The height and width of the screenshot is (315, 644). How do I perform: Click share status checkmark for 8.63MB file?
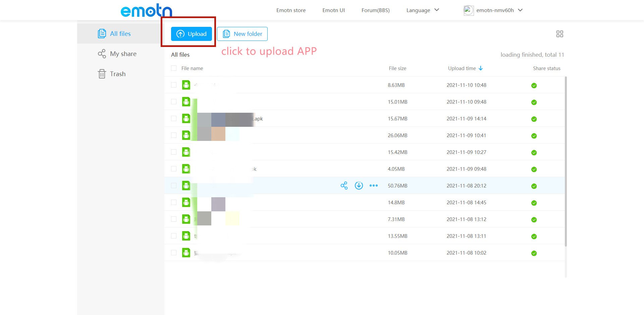[534, 86]
